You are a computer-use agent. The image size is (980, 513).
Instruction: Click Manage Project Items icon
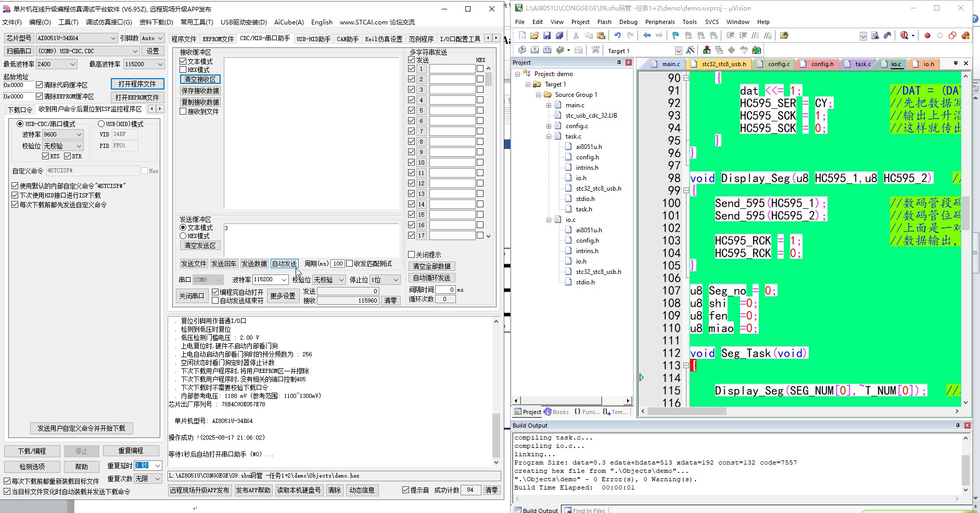click(x=707, y=50)
